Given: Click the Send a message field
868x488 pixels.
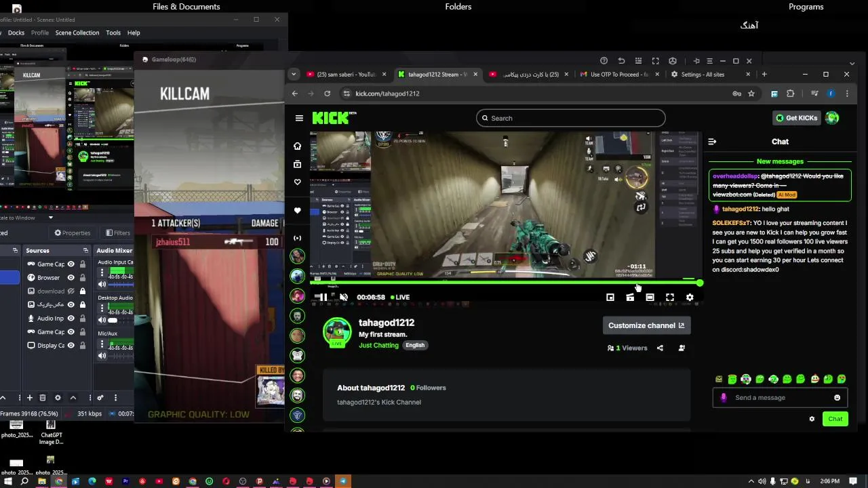Looking at the screenshot, I should pyautogui.click(x=780, y=398).
